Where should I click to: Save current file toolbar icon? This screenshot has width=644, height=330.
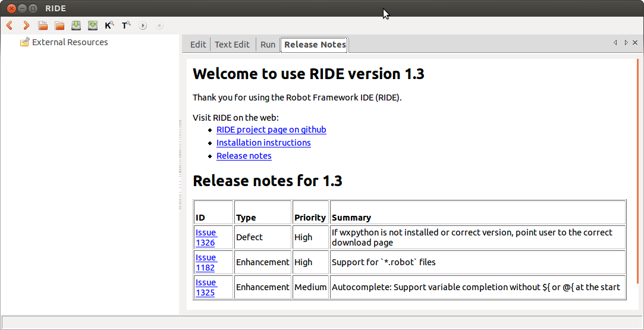click(76, 26)
